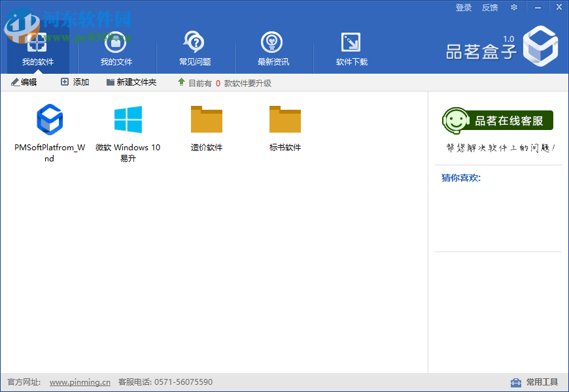
Task: Send feedback via 反馈
Action: pos(489,7)
